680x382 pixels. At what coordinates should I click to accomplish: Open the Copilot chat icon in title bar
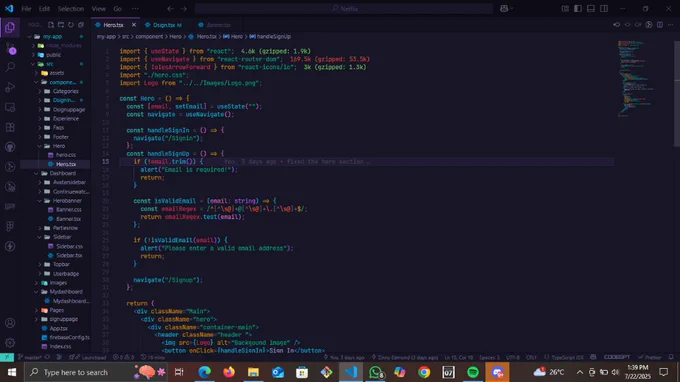[504, 9]
